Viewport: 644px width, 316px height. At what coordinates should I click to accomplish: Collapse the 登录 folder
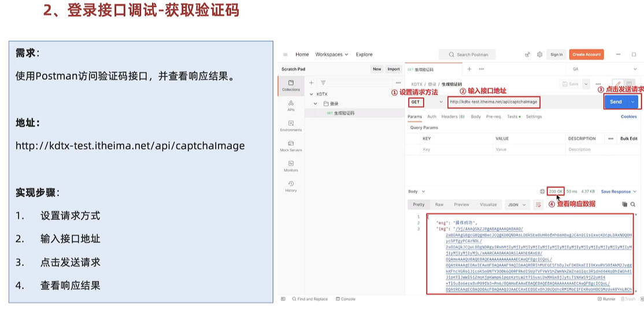point(316,104)
